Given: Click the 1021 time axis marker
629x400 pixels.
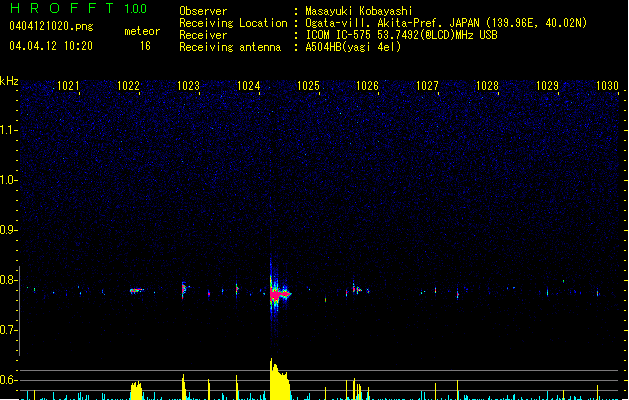Looking at the screenshot, I should [x=68, y=86].
